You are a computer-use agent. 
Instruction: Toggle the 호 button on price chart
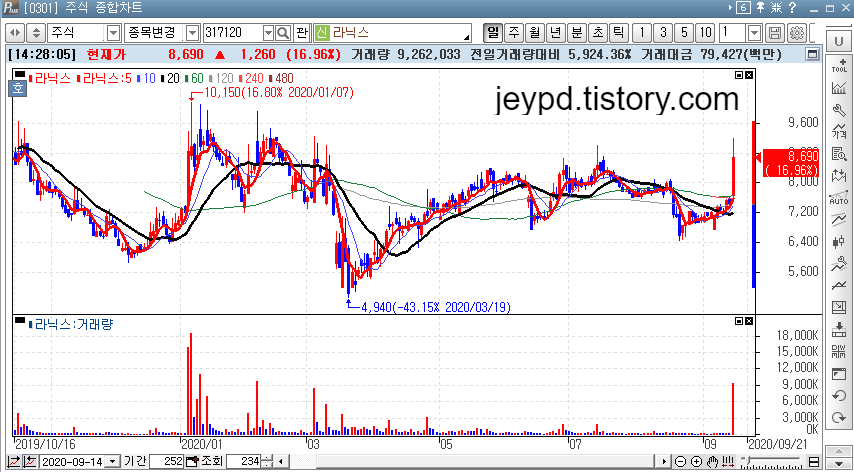19,88
